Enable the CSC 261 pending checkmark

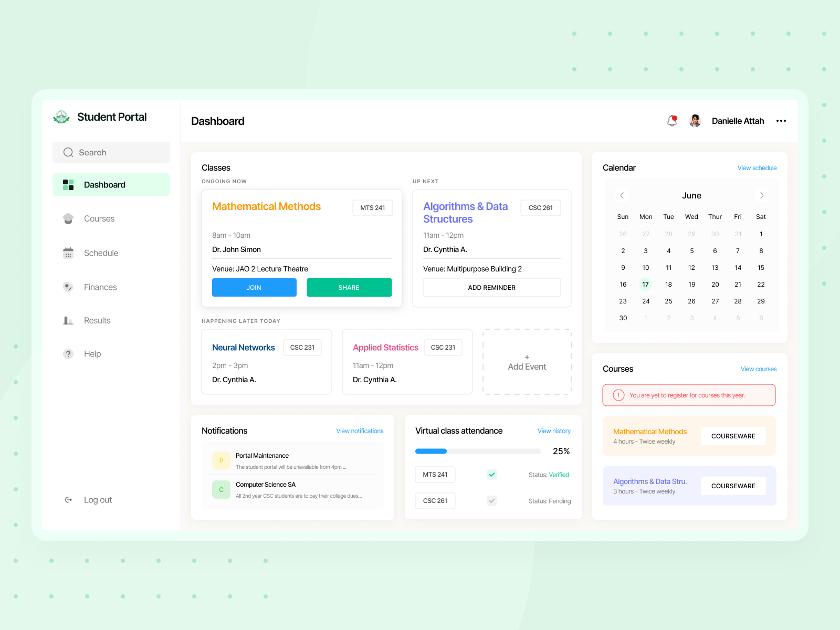click(x=491, y=500)
